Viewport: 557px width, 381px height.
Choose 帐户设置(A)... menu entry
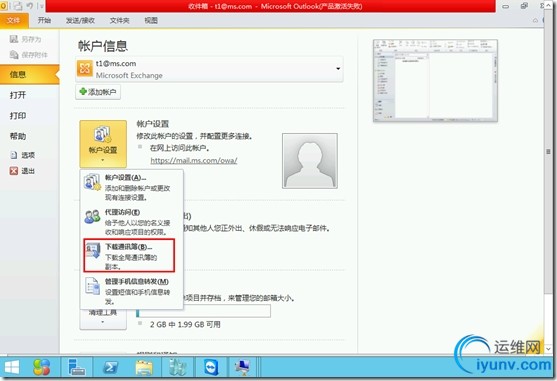coord(131,187)
